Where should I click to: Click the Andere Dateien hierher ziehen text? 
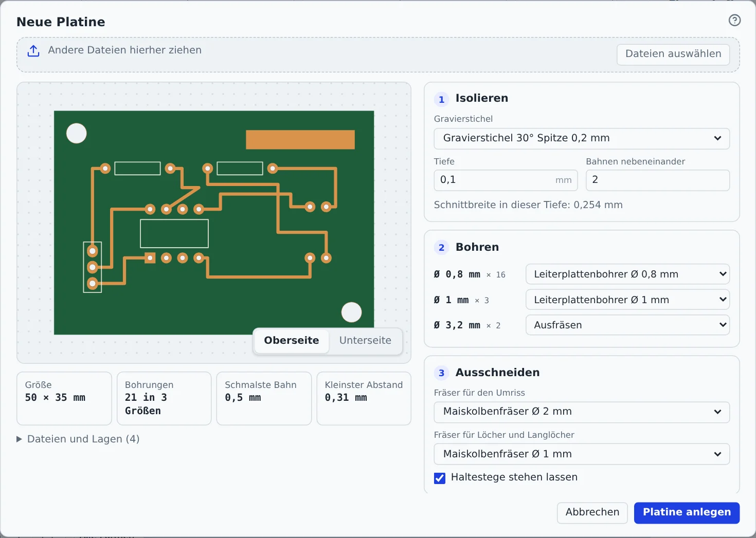click(x=124, y=50)
